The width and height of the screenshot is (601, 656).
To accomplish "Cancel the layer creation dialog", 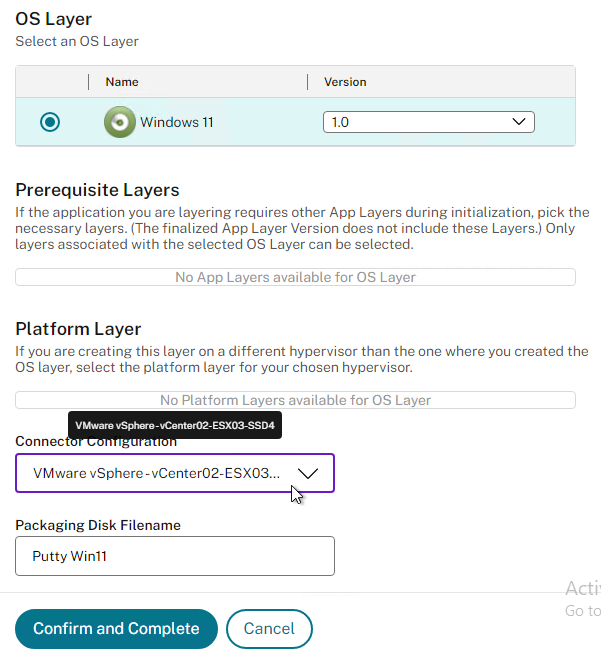I will point(269,629).
